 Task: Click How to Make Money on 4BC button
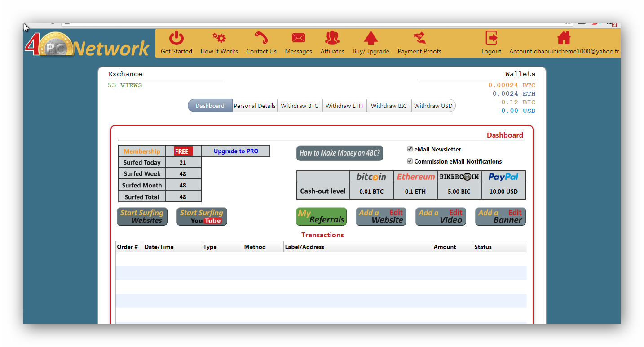[340, 153]
